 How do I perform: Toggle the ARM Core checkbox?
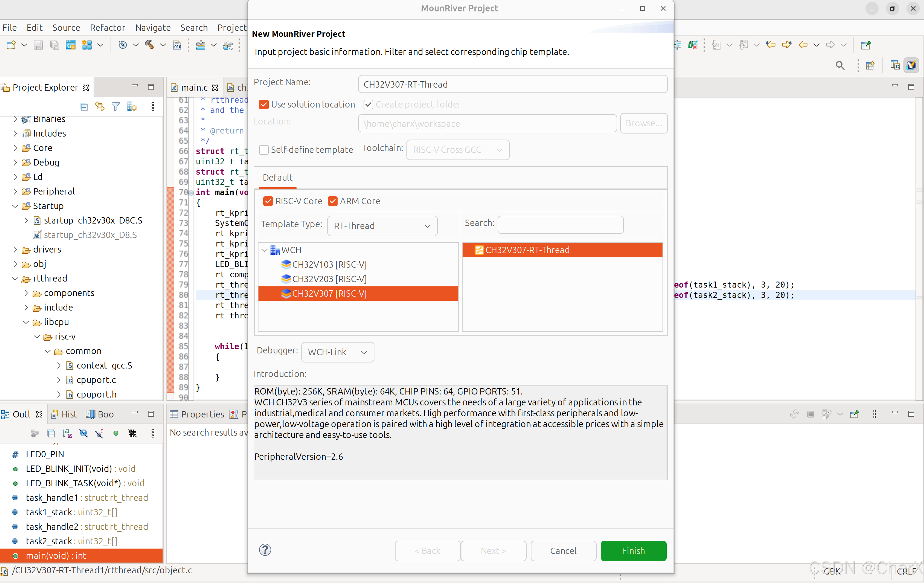pyautogui.click(x=333, y=201)
